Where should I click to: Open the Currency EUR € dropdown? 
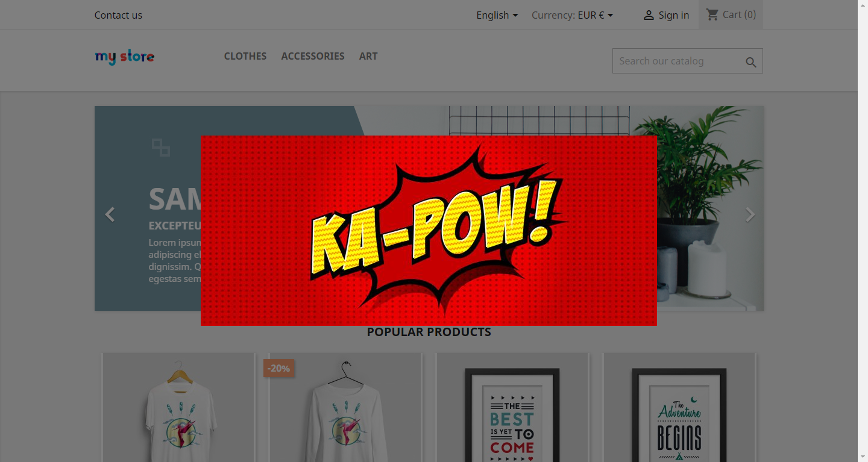point(572,15)
